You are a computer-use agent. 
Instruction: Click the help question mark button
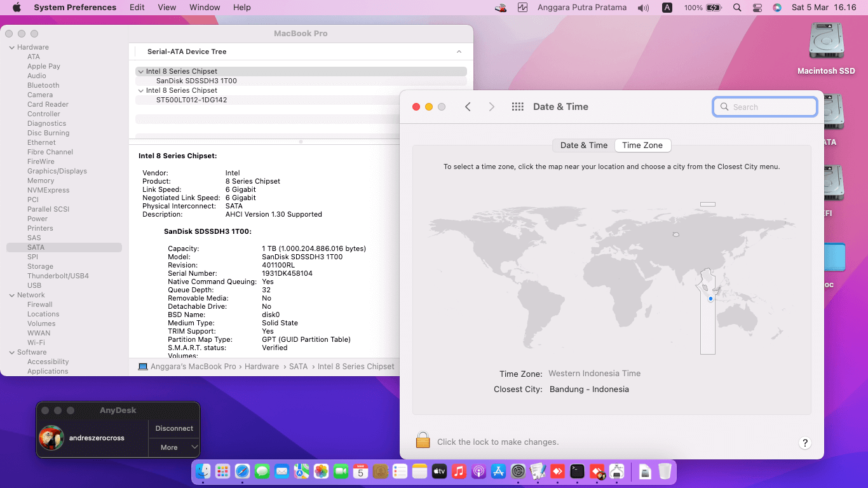click(x=804, y=443)
